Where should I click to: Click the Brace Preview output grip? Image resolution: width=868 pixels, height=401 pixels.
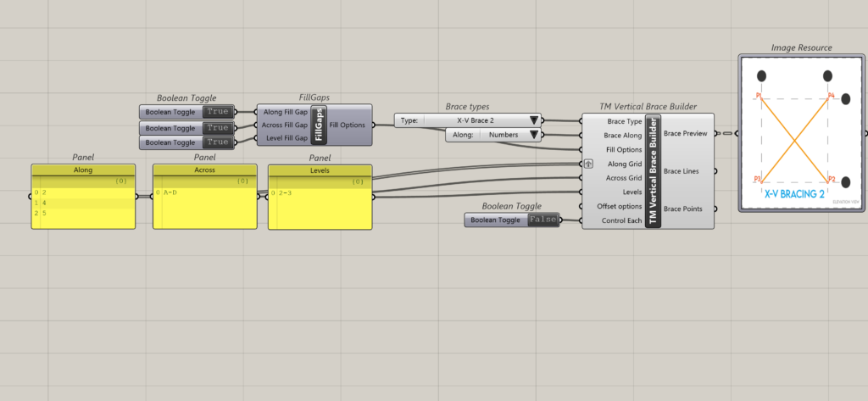click(x=717, y=134)
